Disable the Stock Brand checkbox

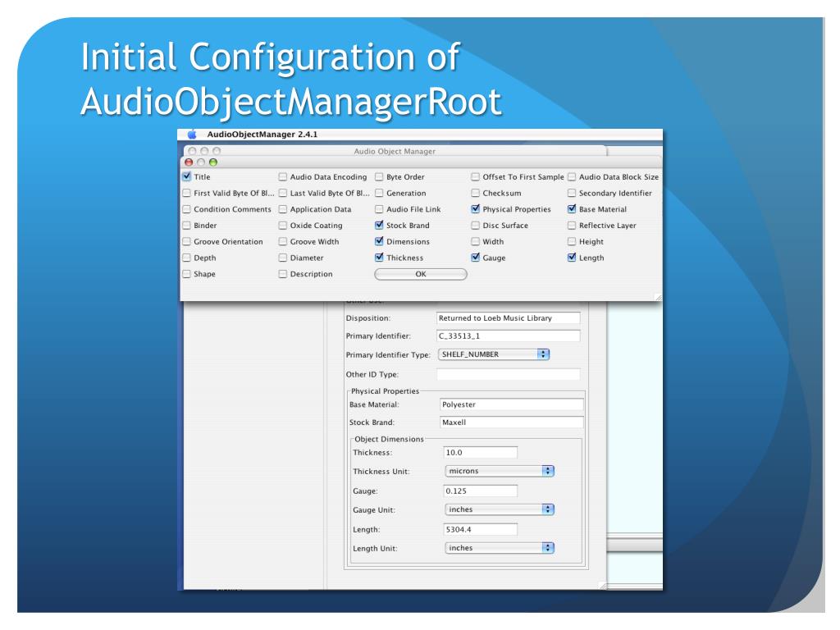(379, 225)
